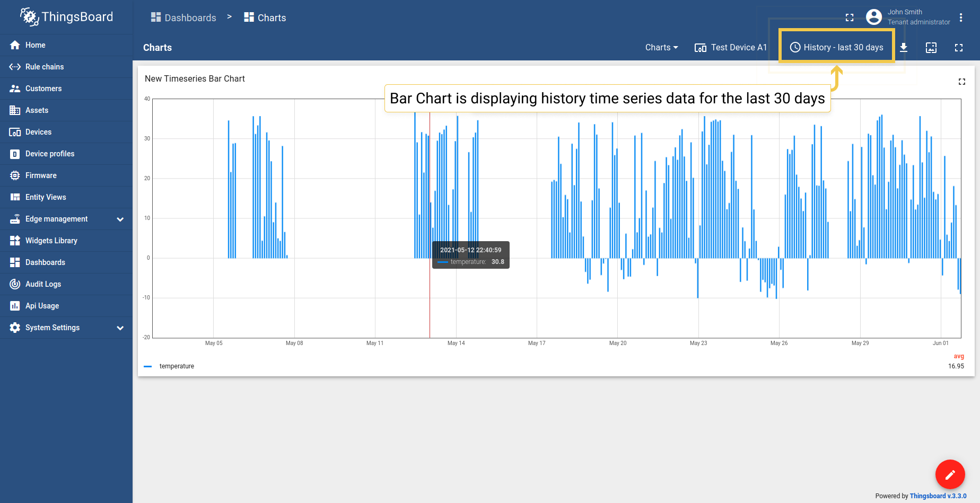
Task: Click the John Smith user avatar icon
Action: coord(873,17)
